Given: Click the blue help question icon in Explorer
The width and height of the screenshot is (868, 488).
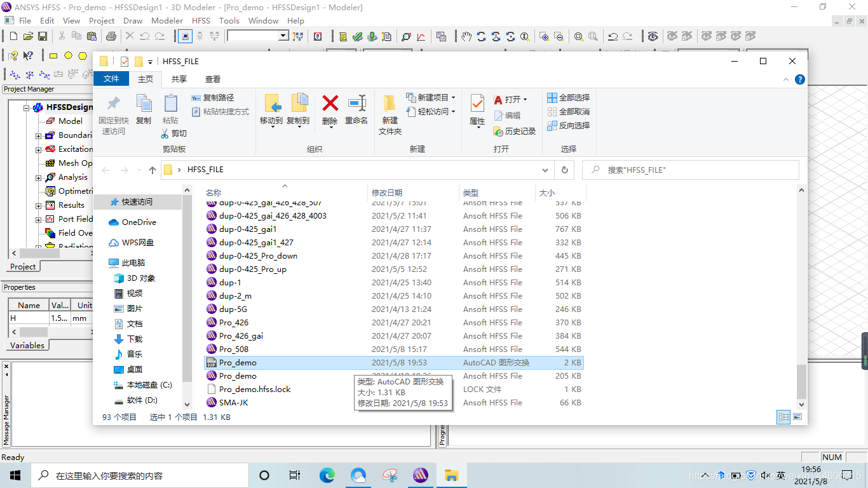Looking at the screenshot, I should tap(800, 79).
